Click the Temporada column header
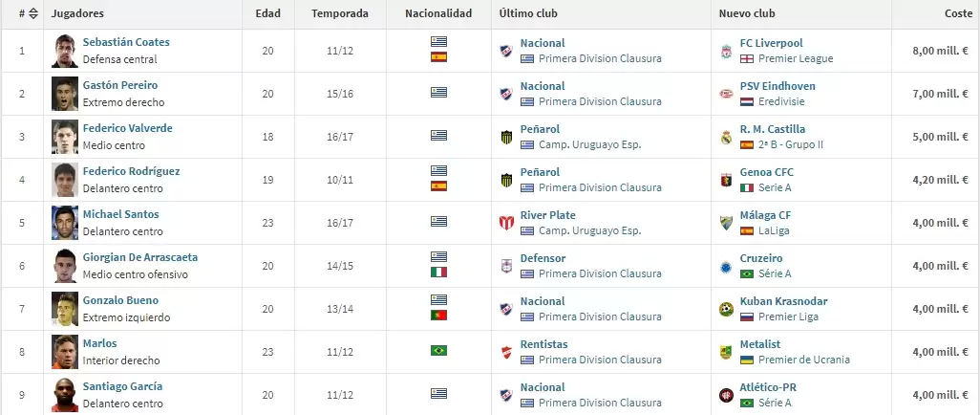The width and height of the screenshot is (980, 415). pos(340,14)
